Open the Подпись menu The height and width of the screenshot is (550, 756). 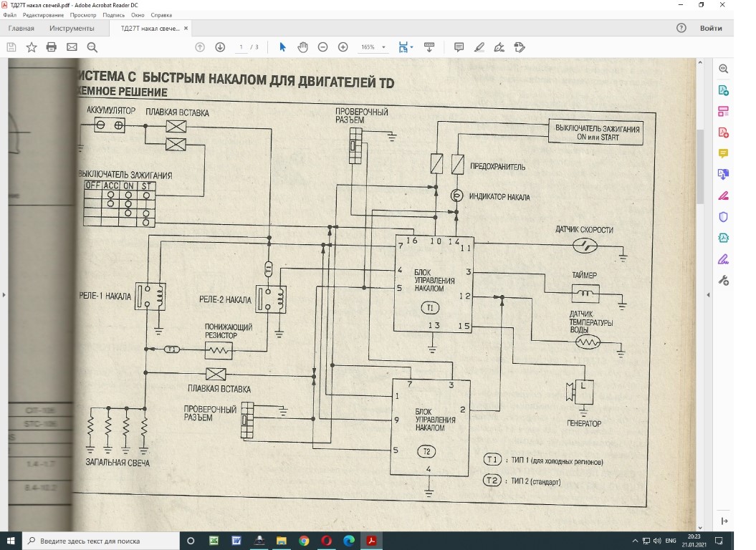coord(113,15)
